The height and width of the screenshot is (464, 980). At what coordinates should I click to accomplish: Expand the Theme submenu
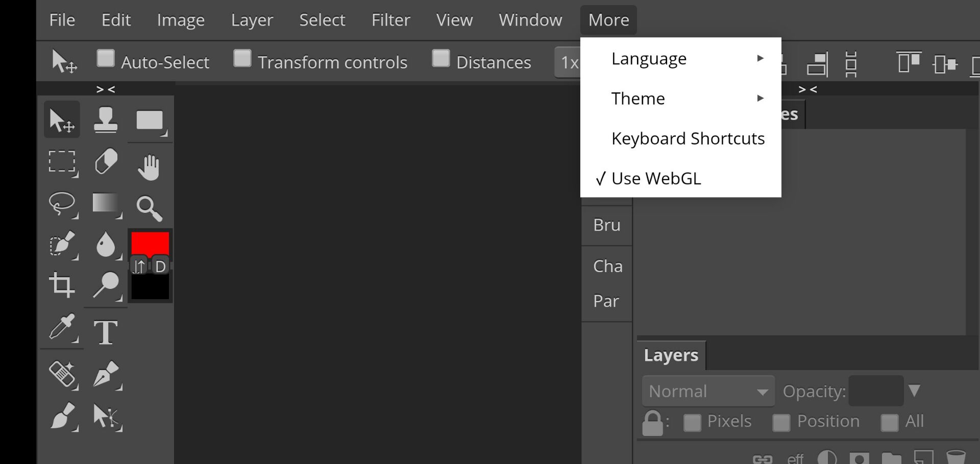pos(681,98)
